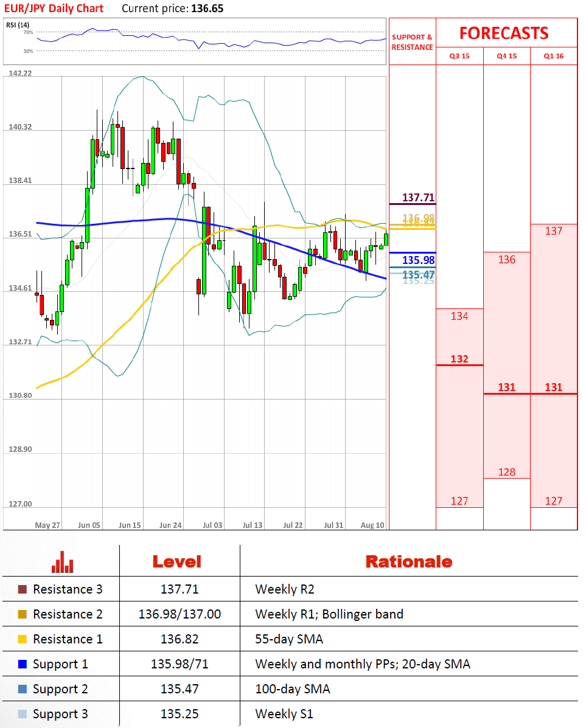Click the RSI (14) label
Viewport: 586px width, 728px height.
click(x=18, y=24)
